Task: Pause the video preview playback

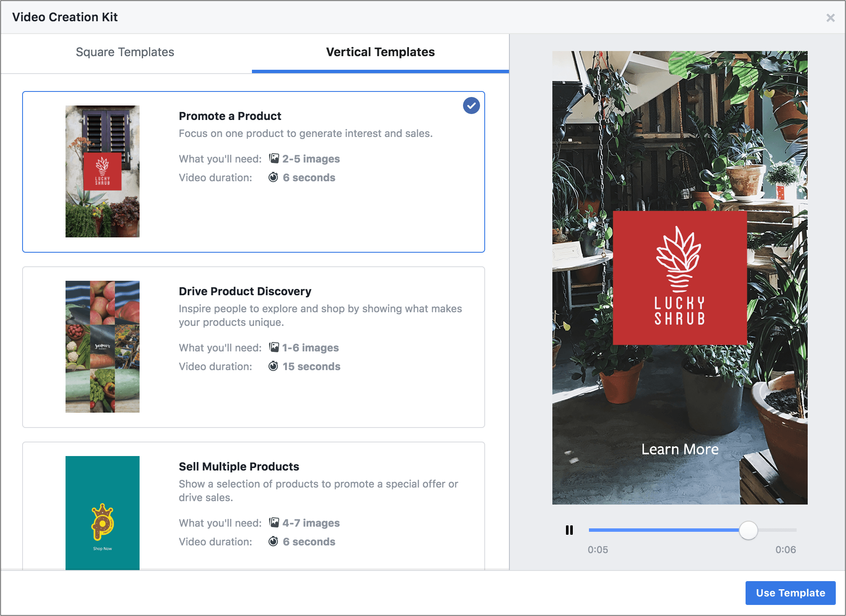Action: point(569,530)
